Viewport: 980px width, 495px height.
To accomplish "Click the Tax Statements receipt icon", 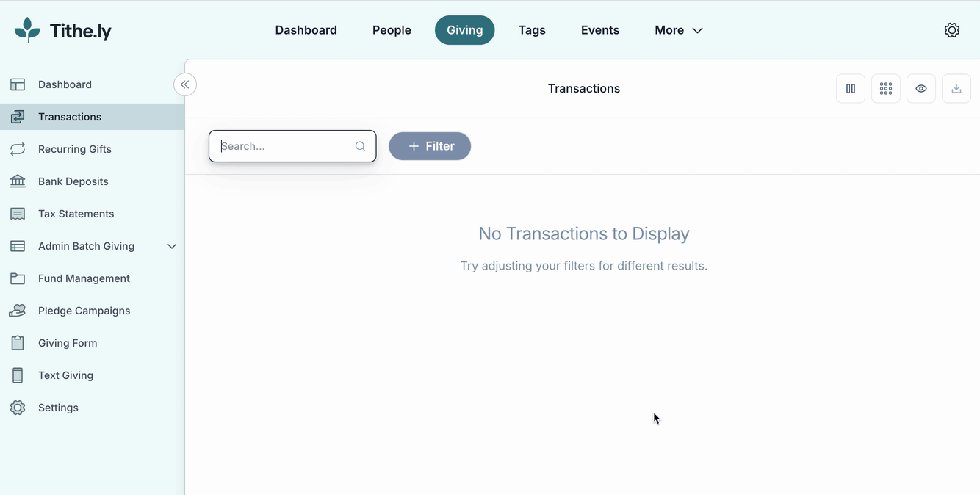I will click(x=18, y=214).
